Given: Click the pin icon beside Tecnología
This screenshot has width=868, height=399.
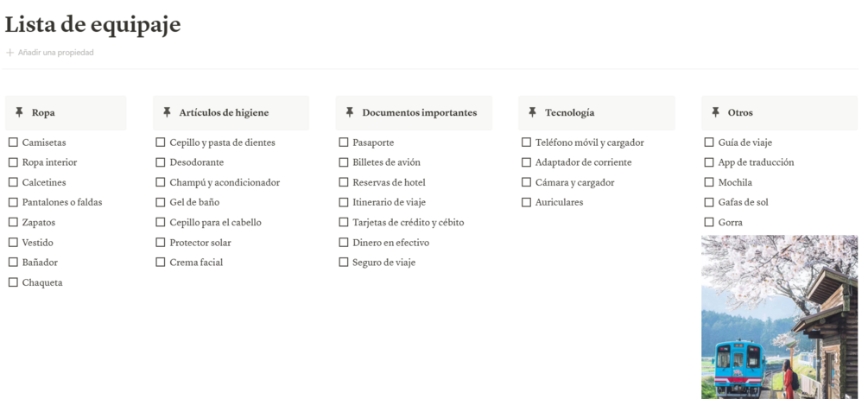Looking at the screenshot, I should [532, 112].
